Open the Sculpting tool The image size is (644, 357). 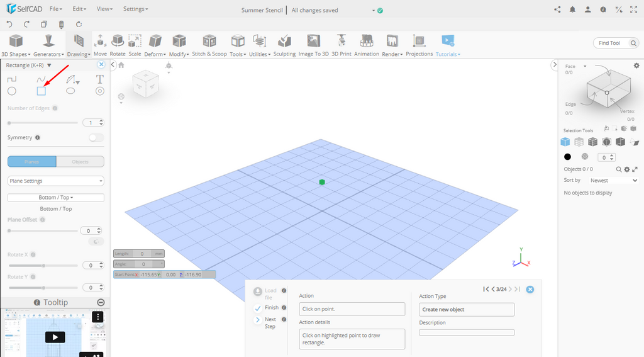pyautogui.click(x=284, y=45)
